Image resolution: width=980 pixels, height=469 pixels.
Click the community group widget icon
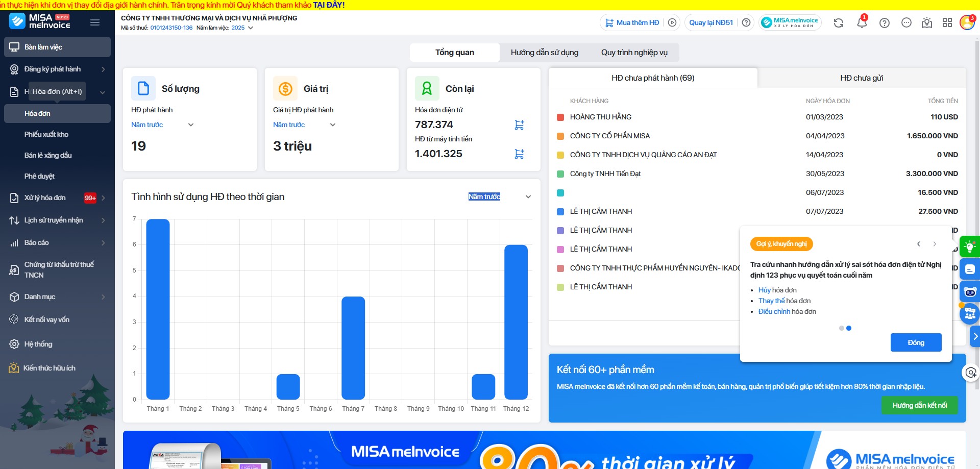pyautogui.click(x=970, y=314)
